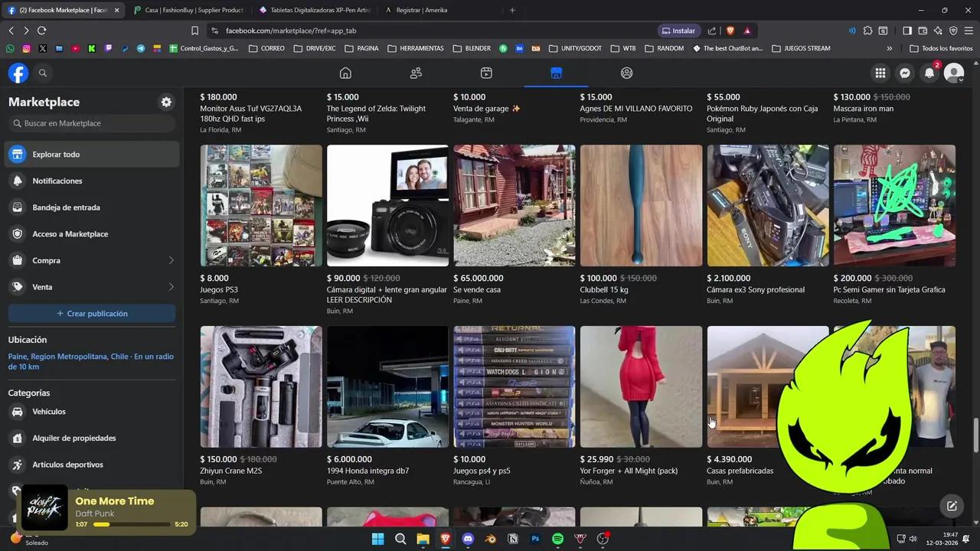
Task: Click Casas prefabricadas listing title
Action: pos(740,471)
